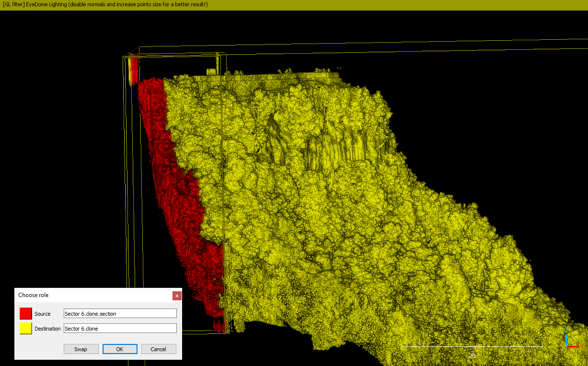
Task: Select the red Source color swatch
Action: (25, 313)
